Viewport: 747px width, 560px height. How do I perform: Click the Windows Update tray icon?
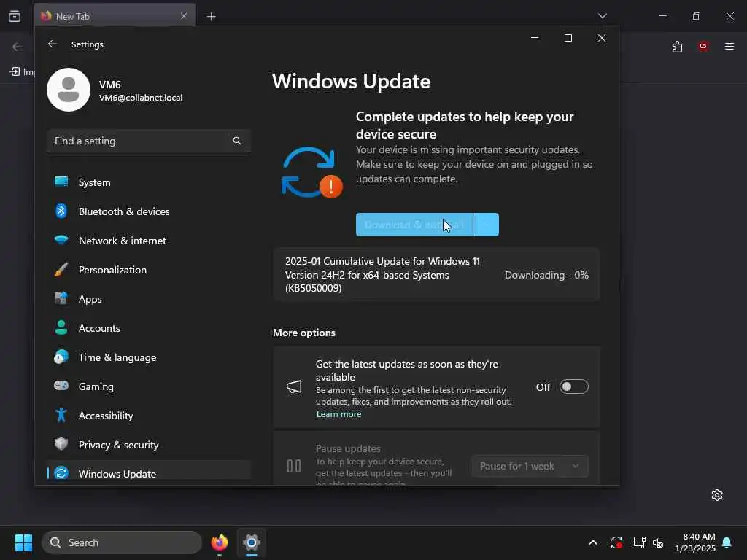coord(616,542)
